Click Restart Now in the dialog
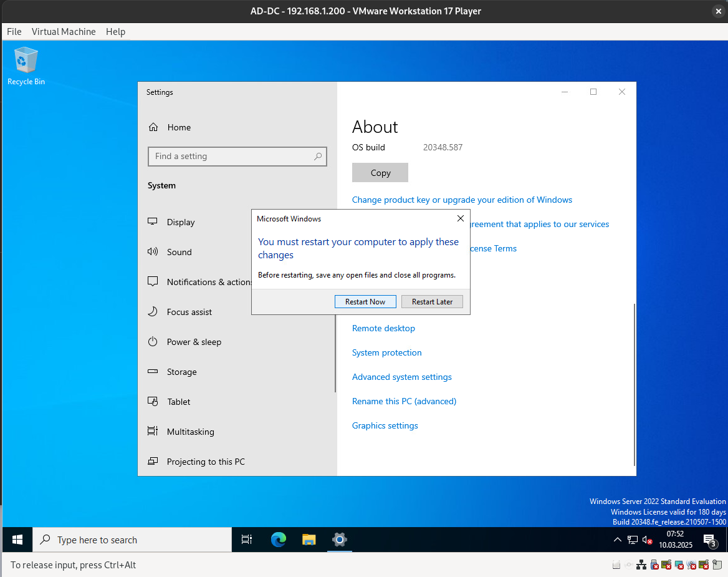This screenshot has height=577, width=728. [365, 302]
